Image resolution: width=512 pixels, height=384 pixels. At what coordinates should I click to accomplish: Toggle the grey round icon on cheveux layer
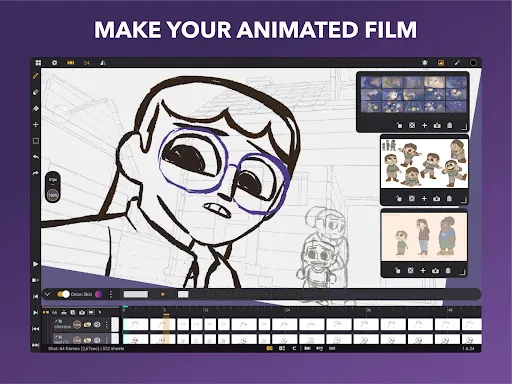point(97,324)
